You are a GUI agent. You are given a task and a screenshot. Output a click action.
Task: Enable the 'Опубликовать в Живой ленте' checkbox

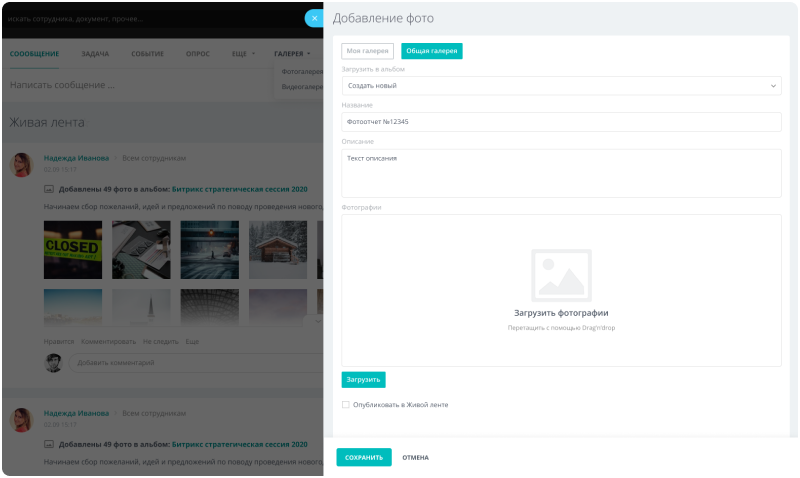pyautogui.click(x=345, y=405)
